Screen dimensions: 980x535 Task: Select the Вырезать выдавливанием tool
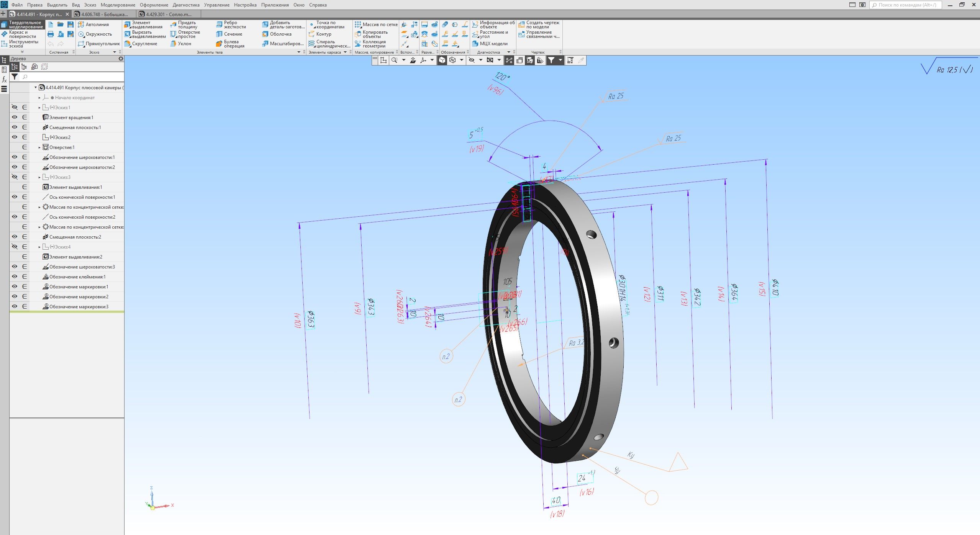click(x=145, y=34)
